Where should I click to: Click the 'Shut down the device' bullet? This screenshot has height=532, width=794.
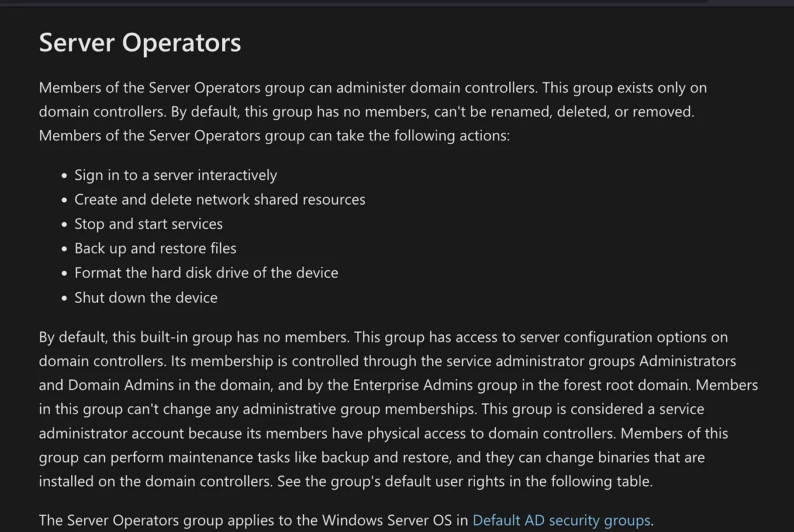pos(146,298)
